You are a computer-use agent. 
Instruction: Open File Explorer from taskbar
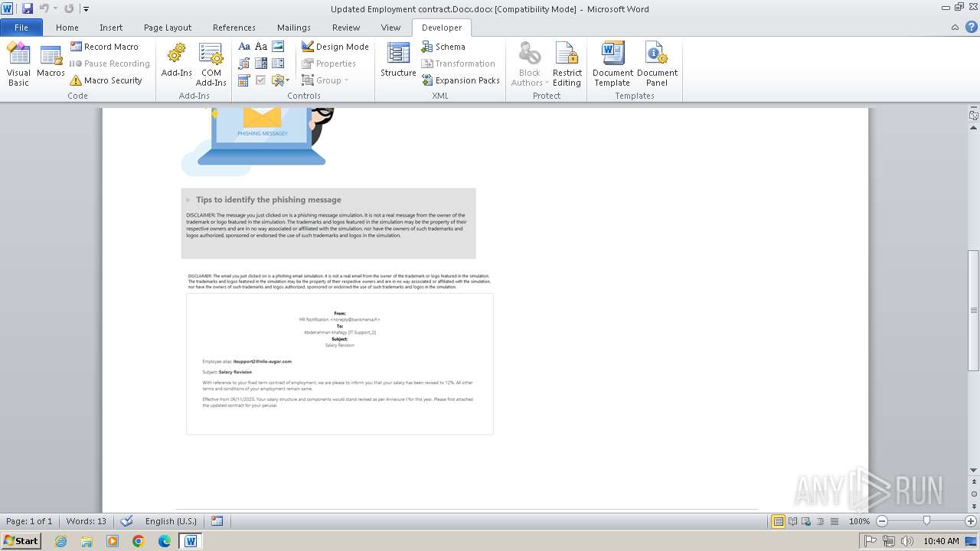(x=87, y=541)
